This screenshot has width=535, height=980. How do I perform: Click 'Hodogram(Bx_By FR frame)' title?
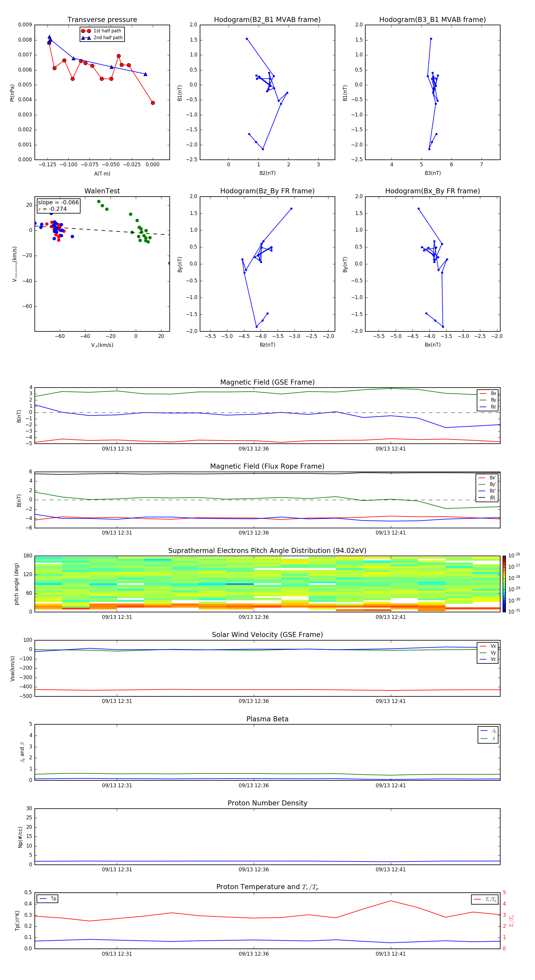(x=432, y=191)
